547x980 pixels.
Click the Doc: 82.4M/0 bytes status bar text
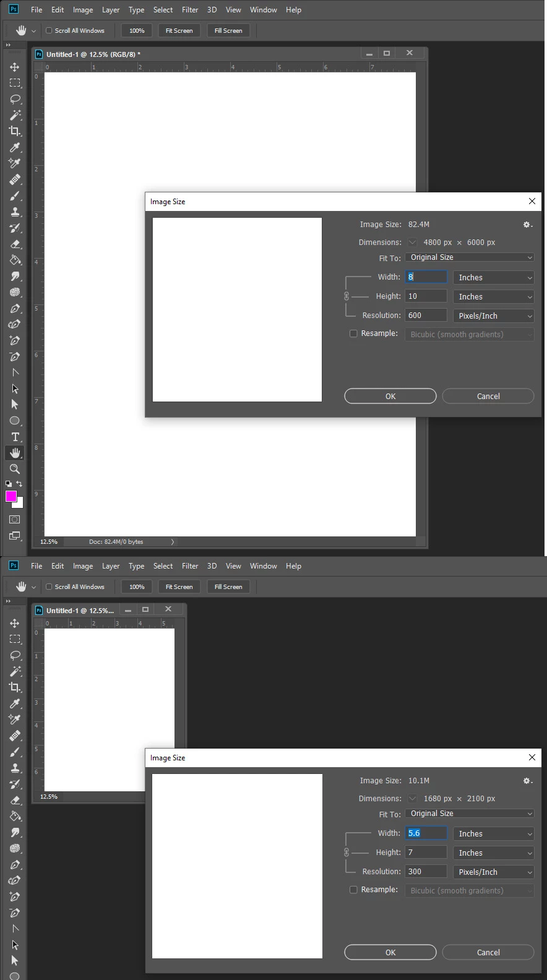click(116, 542)
